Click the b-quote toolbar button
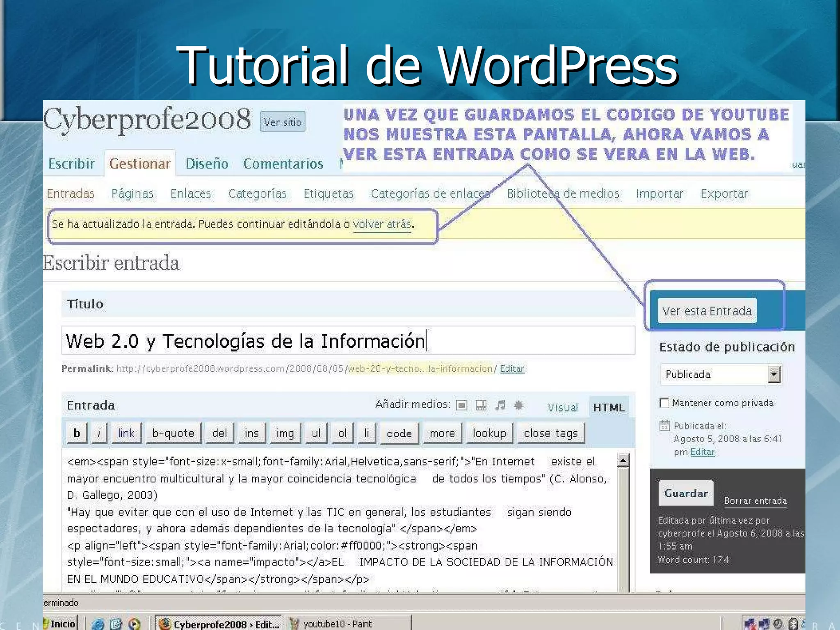 (173, 433)
